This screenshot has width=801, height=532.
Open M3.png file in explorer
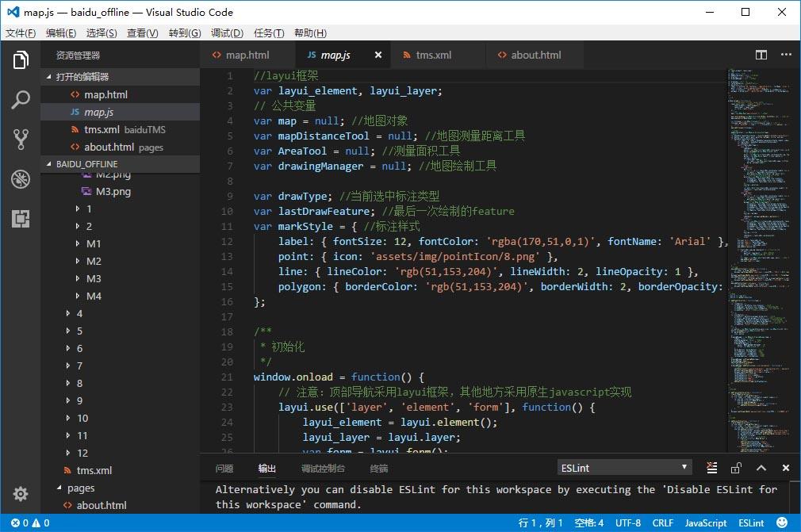pos(120,191)
